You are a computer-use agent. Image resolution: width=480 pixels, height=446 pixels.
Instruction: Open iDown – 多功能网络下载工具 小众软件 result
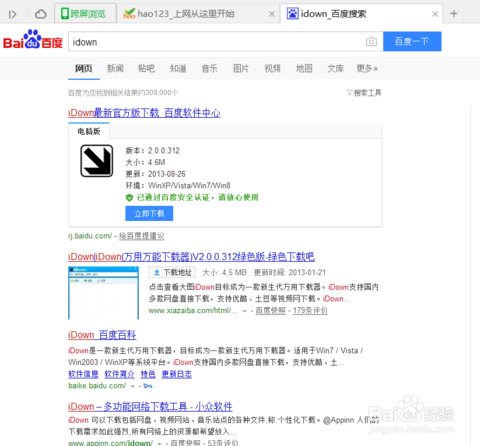point(150,407)
